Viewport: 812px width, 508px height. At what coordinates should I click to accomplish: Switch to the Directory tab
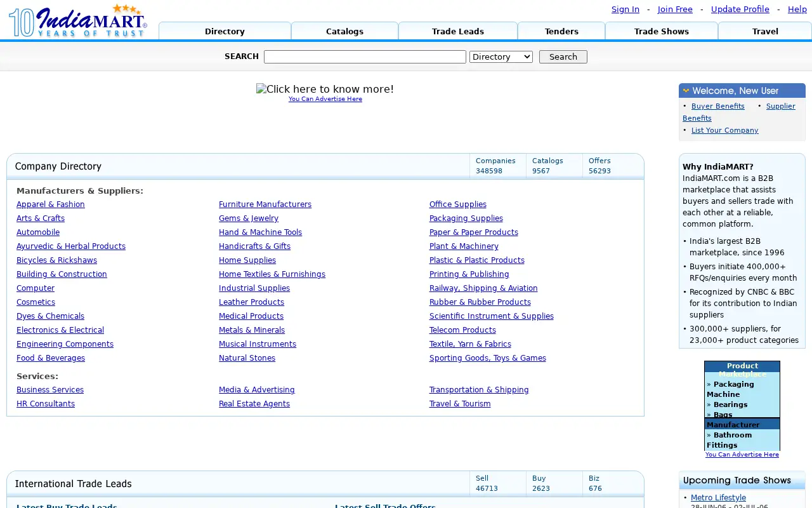click(225, 31)
